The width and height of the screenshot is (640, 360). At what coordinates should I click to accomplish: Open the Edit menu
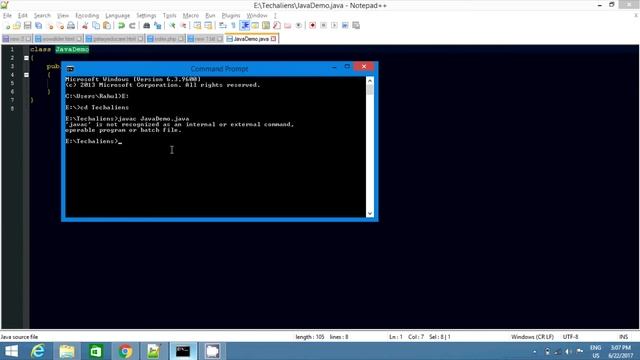point(22,16)
